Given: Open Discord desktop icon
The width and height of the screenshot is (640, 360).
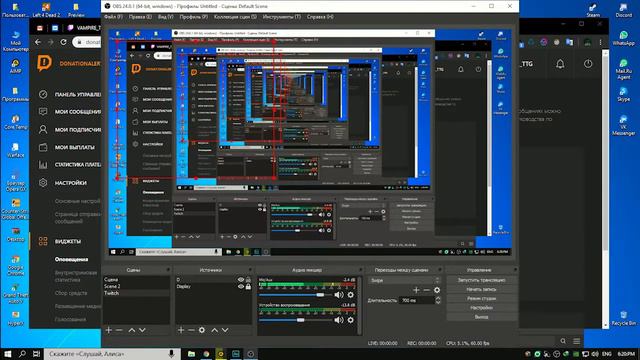Looking at the screenshot, I should [x=623, y=10].
